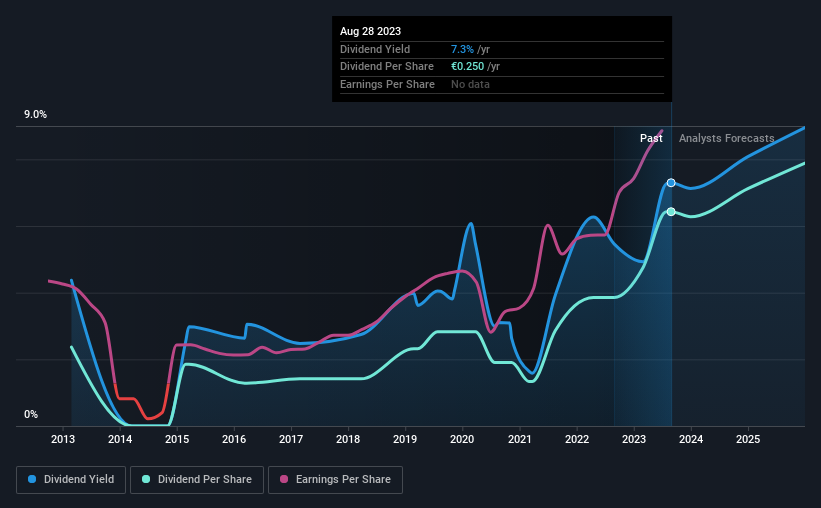
Task: Click the 7.3% dividend yield value
Action: click(x=462, y=49)
